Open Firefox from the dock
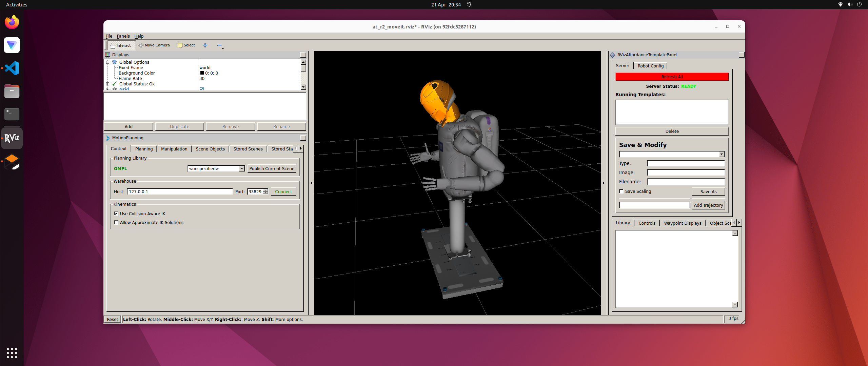868x366 pixels. coord(12,22)
